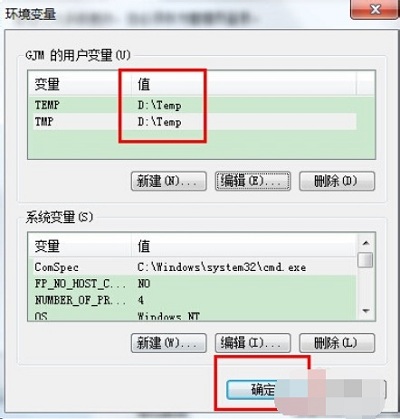Select the ComSpec system variable row
The image size is (400, 419).
click(192, 267)
